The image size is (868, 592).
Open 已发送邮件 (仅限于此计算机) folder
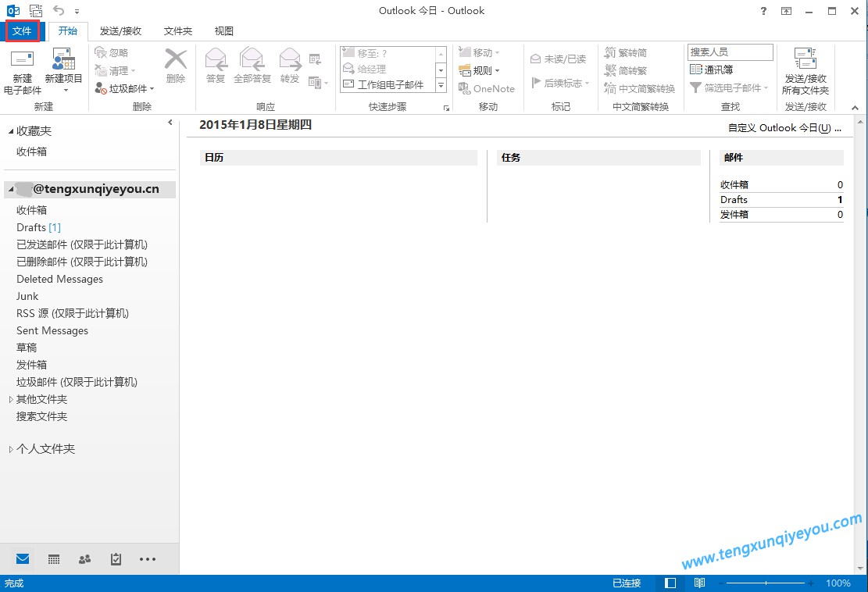point(82,244)
